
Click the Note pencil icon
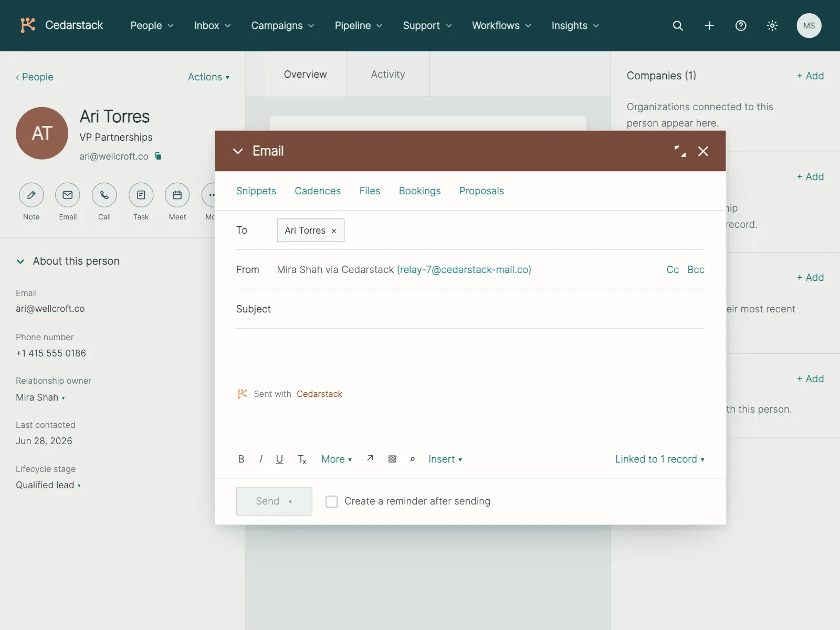point(31,195)
